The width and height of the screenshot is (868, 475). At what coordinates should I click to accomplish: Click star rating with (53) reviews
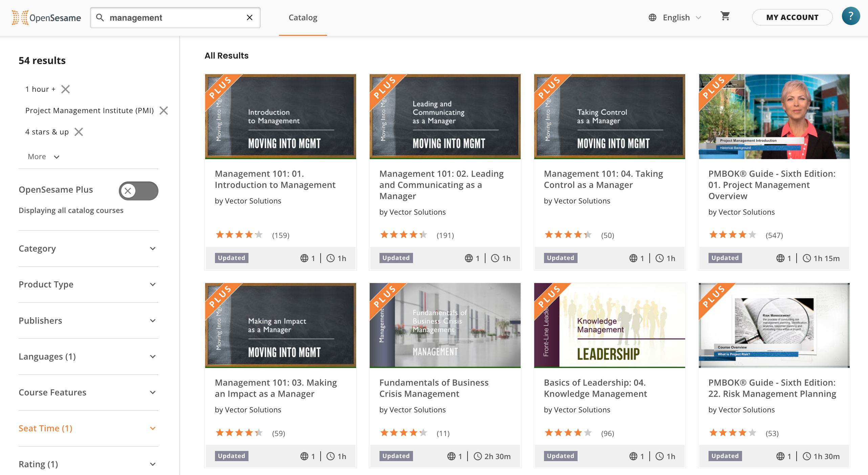(733, 433)
